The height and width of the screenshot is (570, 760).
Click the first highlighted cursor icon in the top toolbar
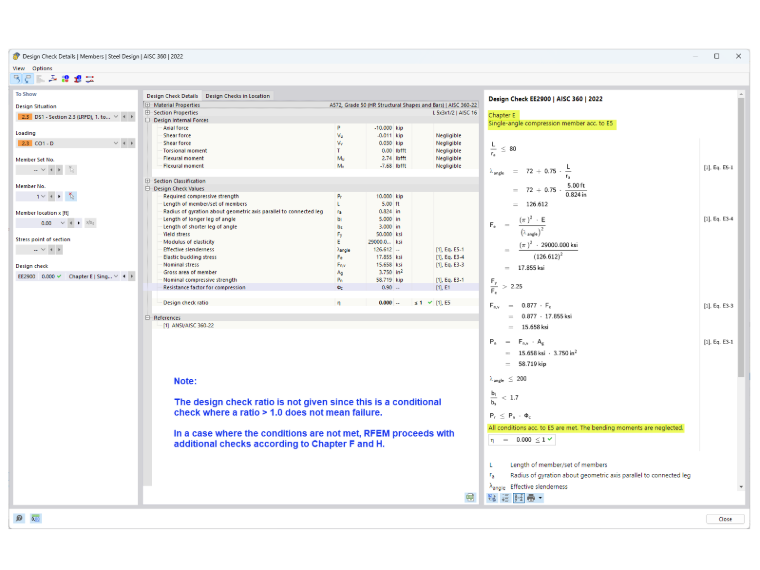pyautogui.click(x=17, y=79)
